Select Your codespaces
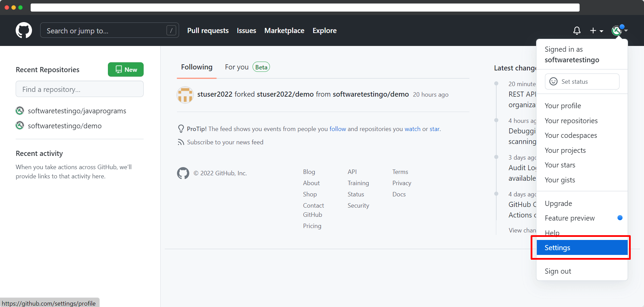Image resolution: width=644 pixels, height=307 pixels. 582,135
